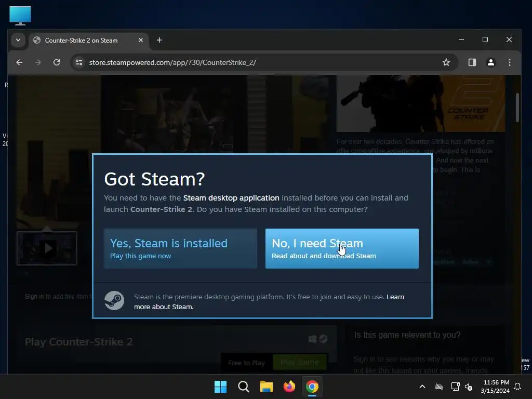Screen dimensions: 532x399
Task: Open the clock showing 11:56 PM
Action: [x=495, y=387]
